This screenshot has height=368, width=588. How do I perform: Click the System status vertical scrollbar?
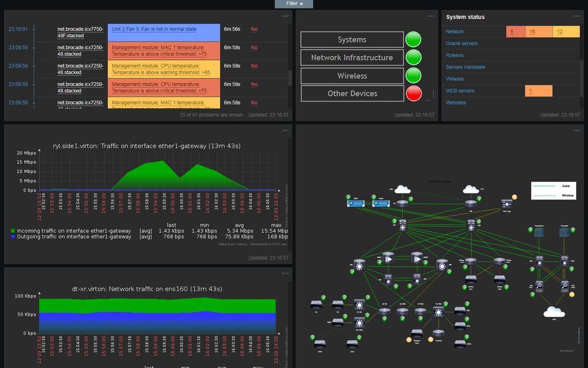[x=581, y=78]
